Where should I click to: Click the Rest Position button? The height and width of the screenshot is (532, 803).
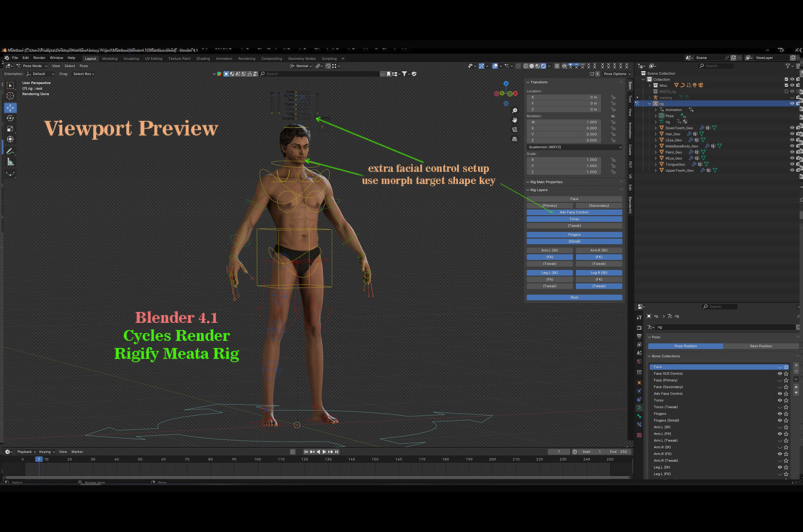pyautogui.click(x=761, y=346)
